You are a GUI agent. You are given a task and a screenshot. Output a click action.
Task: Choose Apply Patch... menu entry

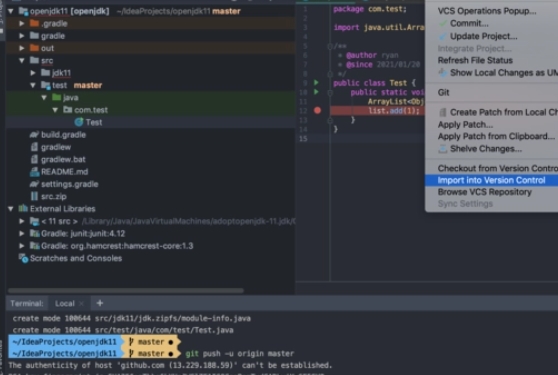465,125
